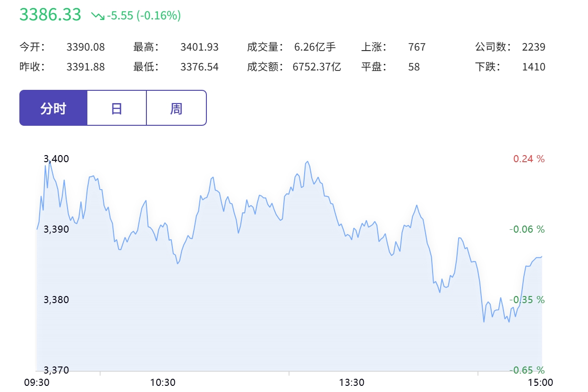The height and width of the screenshot is (392, 588).
Task: Click the 0.24 % red percentage label
Action: [529, 158]
